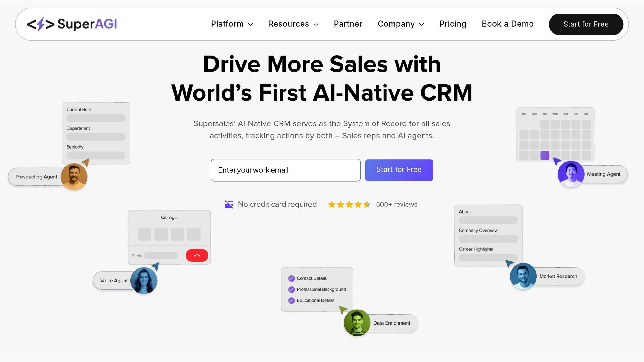The height and width of the screenshot is (362, 644).
Task: Go to the Pricing page
Action: (453, 24)
